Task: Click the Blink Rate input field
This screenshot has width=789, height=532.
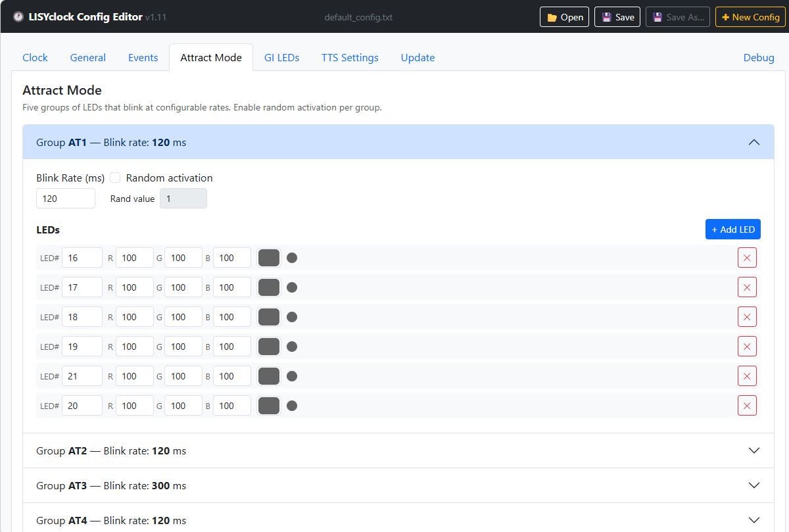Action: (x=66, y=198)
